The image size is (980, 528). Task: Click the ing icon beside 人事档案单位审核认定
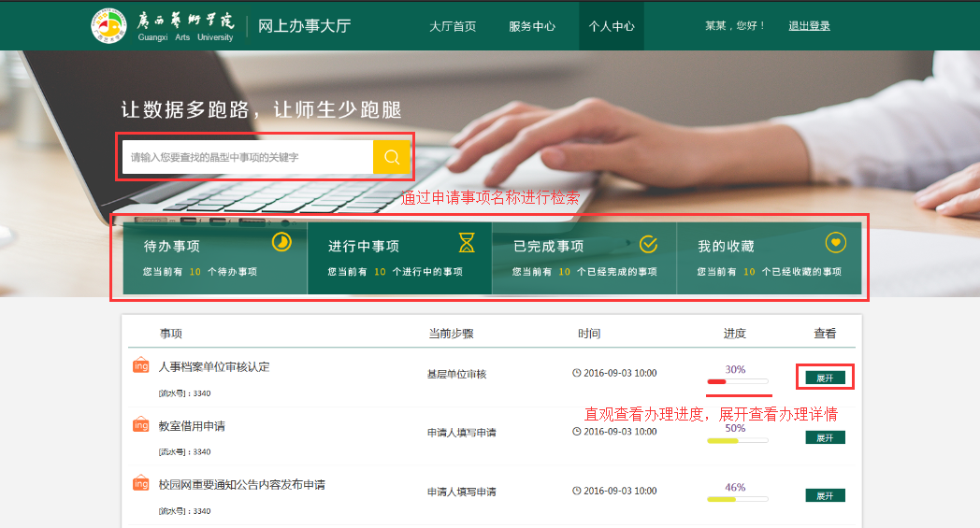pyautogui.click(x=141, y=366)
